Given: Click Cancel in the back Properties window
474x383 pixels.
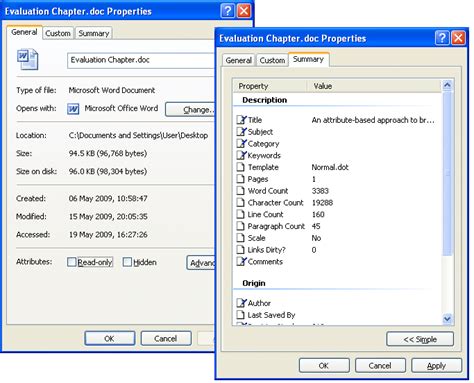Looking at the screenshot, I should 166,339.
